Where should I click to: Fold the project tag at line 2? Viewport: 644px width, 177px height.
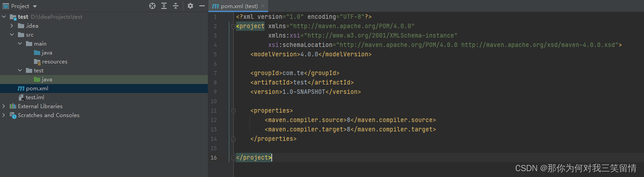tap(233, 26)
